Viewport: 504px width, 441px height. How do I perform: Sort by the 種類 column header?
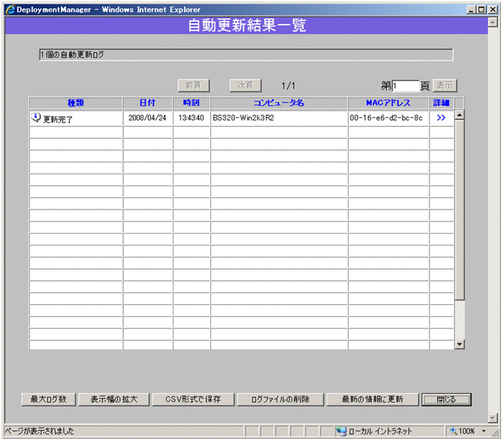click(76, 103)
